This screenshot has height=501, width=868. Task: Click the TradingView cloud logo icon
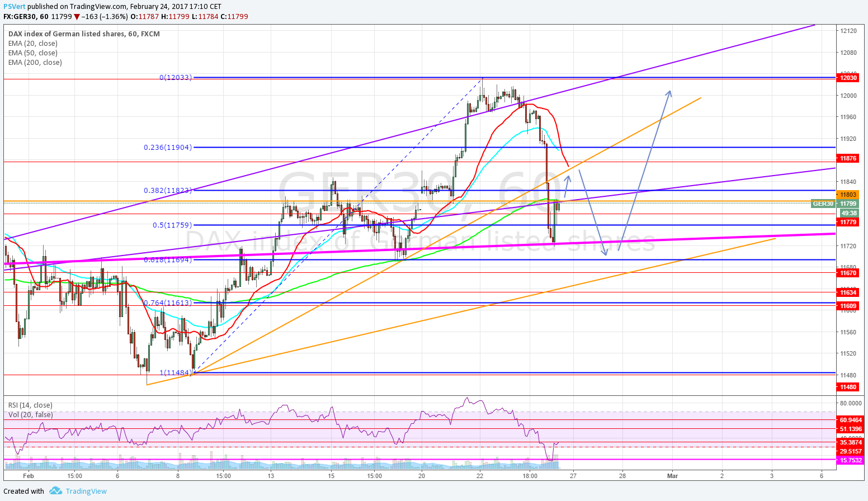tap(55, 491)
